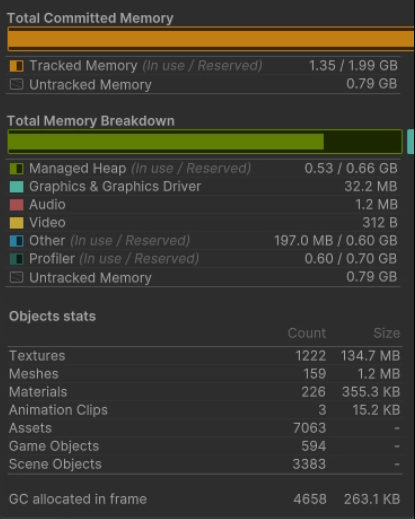Select the Animation Clips stats row
The height and width of the screenshot is (519, 415).
(204, 410)
